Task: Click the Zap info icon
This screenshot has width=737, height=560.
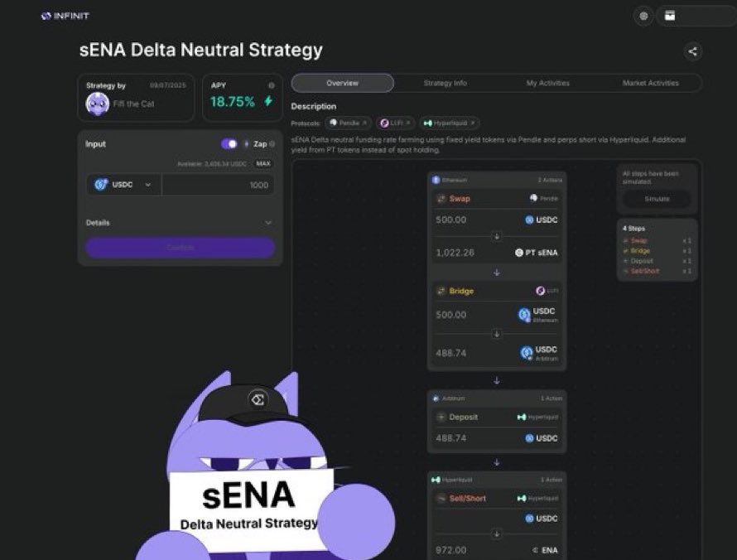Action: point(272,144)
